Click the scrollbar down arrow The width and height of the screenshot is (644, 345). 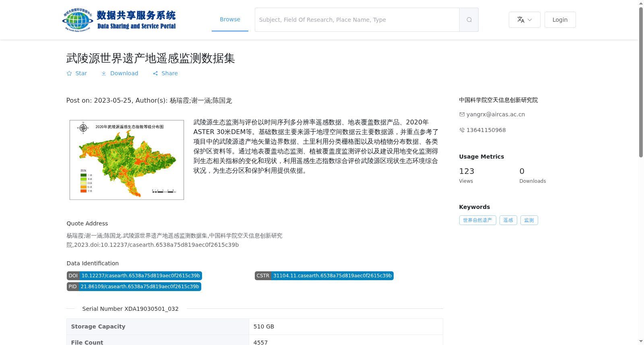(x=641, y=341)
